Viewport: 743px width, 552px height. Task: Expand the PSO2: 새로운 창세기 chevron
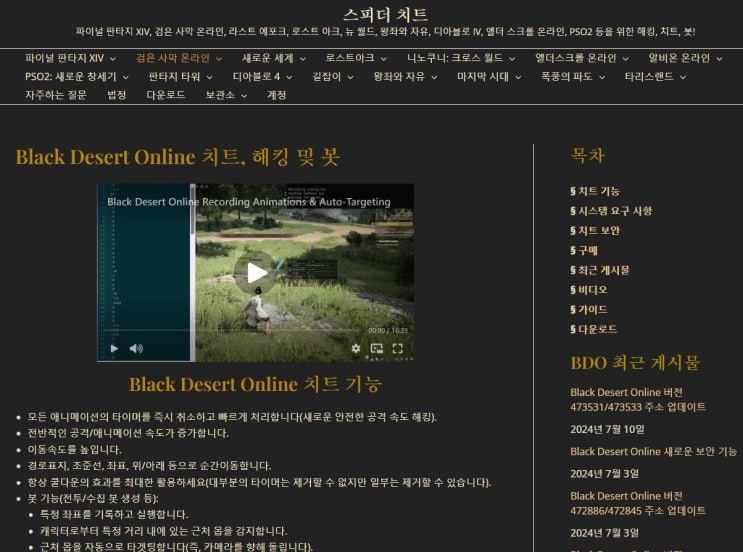[x=126, y=77]
